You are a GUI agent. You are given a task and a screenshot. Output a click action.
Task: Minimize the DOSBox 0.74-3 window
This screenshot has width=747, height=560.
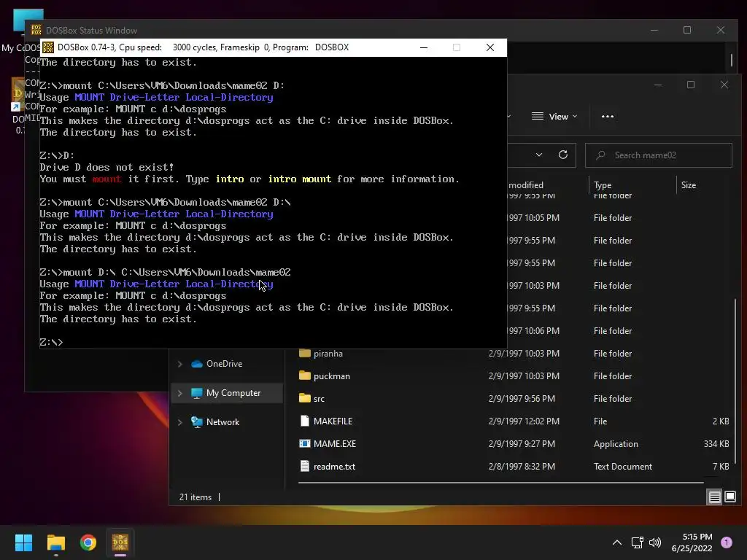pyautogui.click(x=424, y=47)
